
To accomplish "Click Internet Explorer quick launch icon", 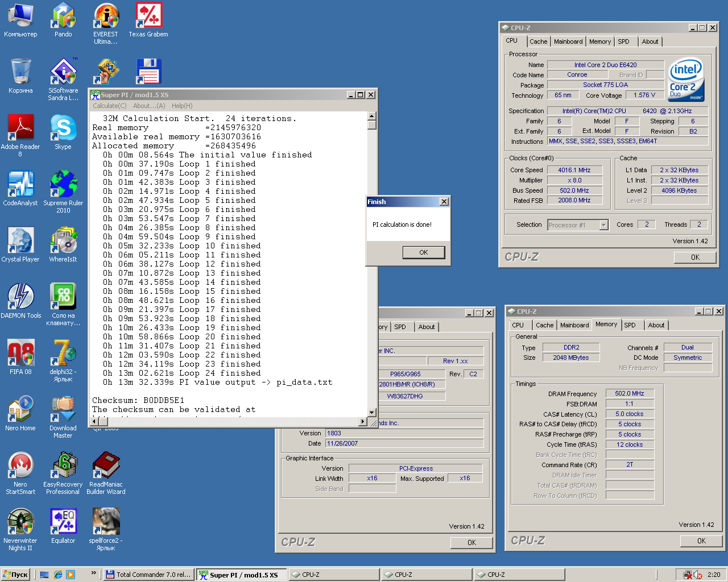I will 57,575.
